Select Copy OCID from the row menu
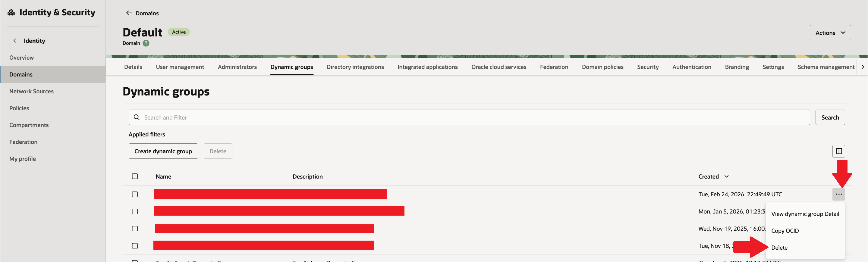 click(785, 231)
